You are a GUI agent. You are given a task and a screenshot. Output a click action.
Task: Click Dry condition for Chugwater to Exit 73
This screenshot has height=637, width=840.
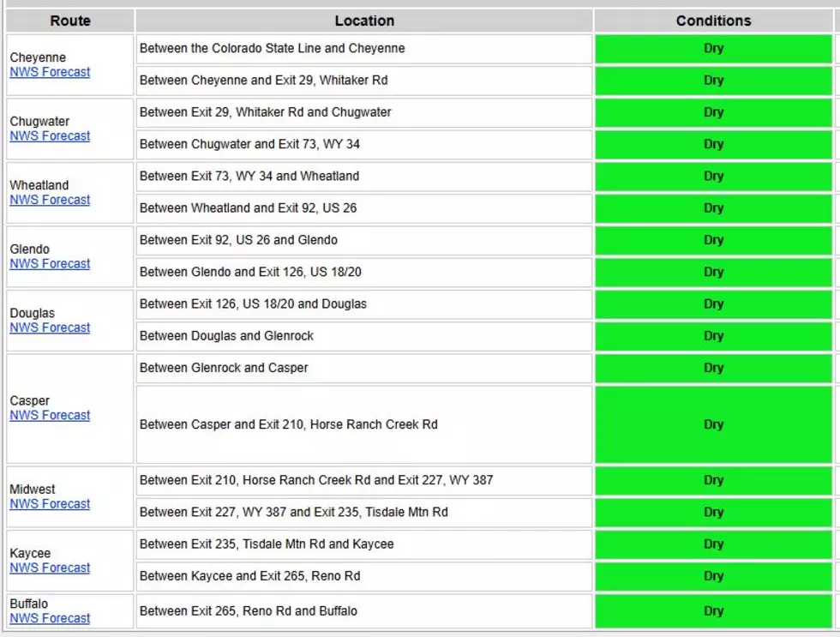pos(713,145)
